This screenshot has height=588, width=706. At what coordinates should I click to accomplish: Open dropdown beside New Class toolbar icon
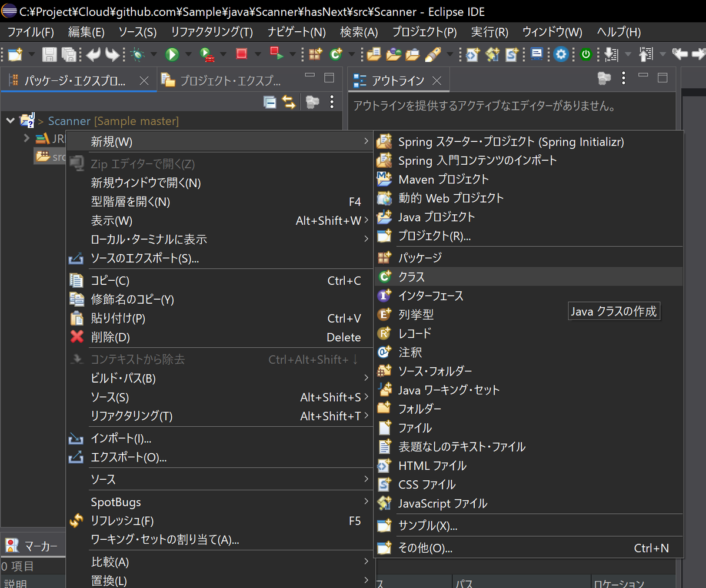click(x=352, y=55)
